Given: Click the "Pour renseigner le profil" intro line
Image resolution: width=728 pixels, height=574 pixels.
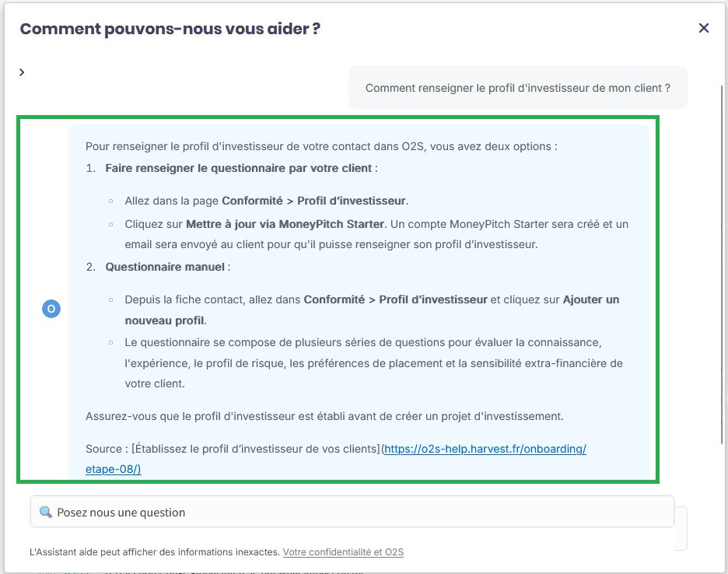Looking at the screenshot, I should click(321, 146).
